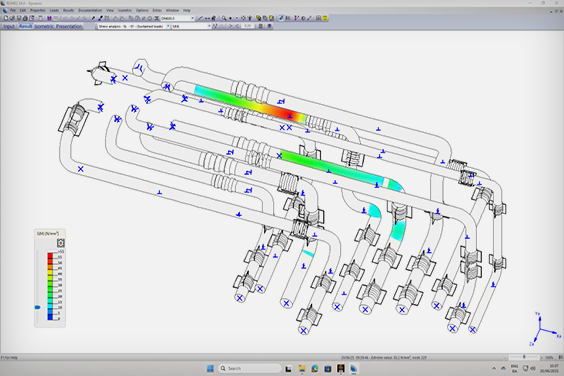This screenshot has height=376, width=564.
Task: Click the red 55 color swatch in legend
Action: click(50, 256)
